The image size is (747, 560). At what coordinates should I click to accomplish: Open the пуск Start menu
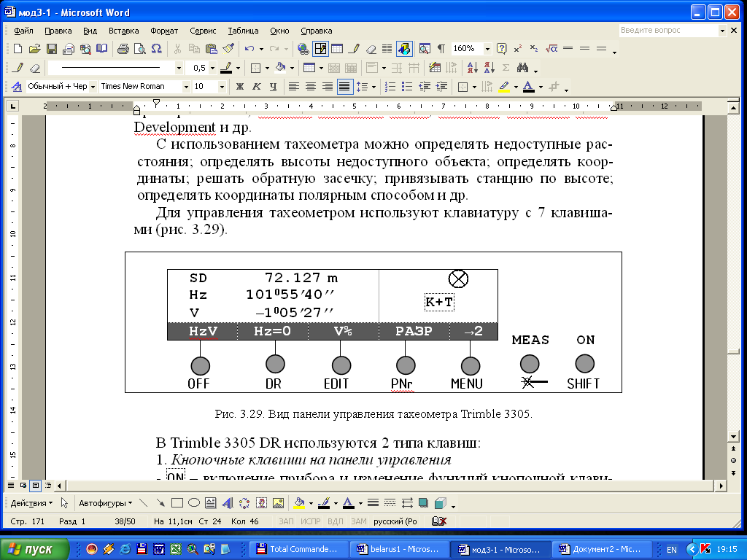click(34, 549)
